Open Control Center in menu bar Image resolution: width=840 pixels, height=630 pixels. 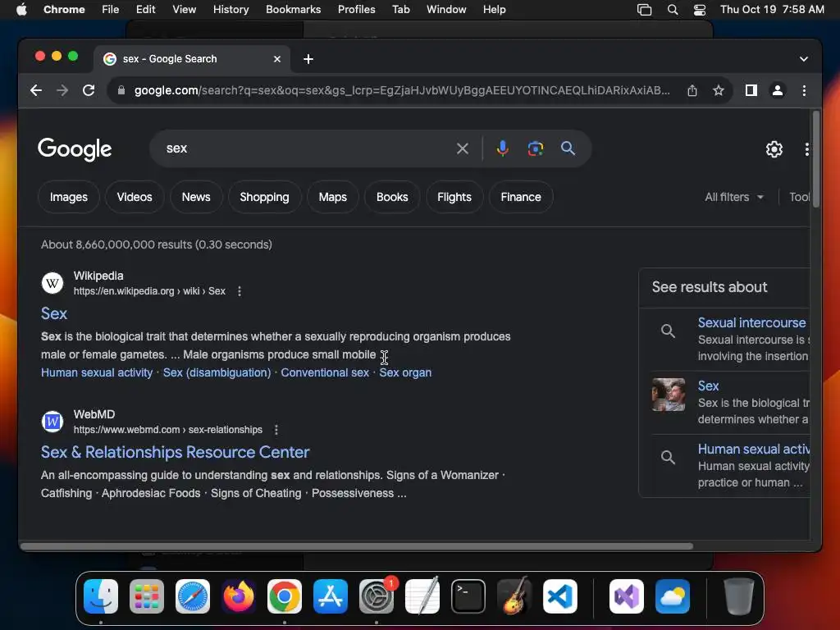[700, 10]
